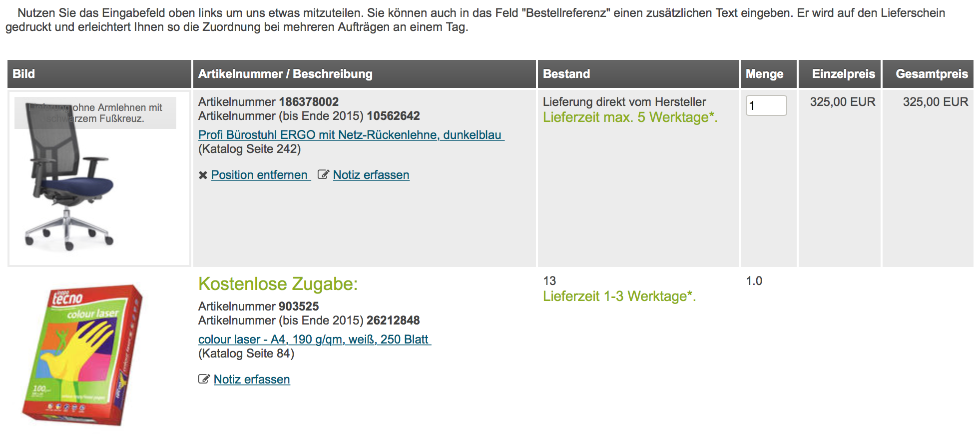Click the pencil icon for the colour laser note
Viewport: 980px width, 436px height.
coord(204,379)
